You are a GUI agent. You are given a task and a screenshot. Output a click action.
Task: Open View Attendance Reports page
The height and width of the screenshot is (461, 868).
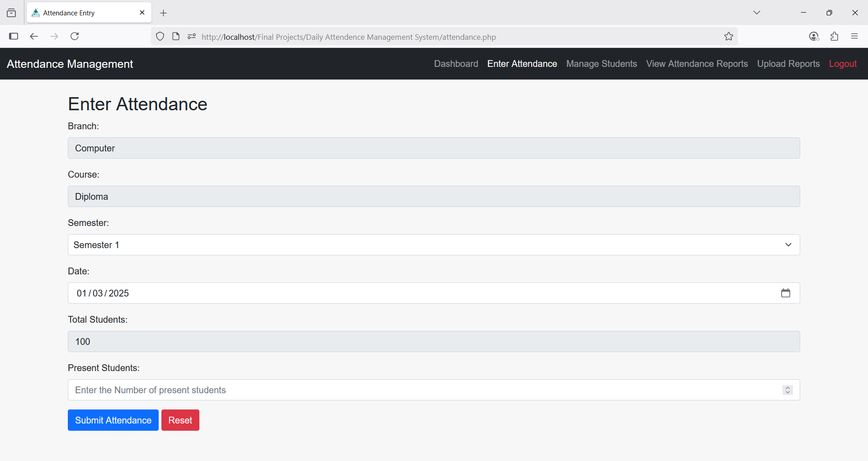pos(697,64)
